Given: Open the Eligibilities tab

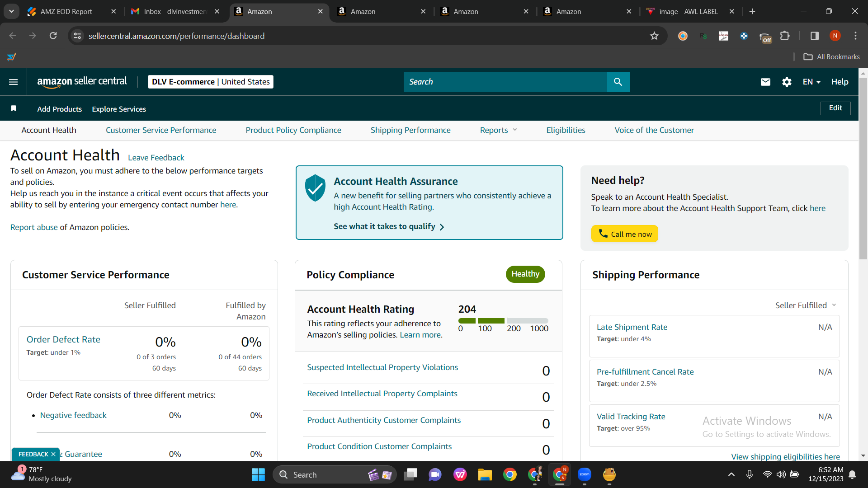Looking at the screenshot, I should [x=566, y=130].
